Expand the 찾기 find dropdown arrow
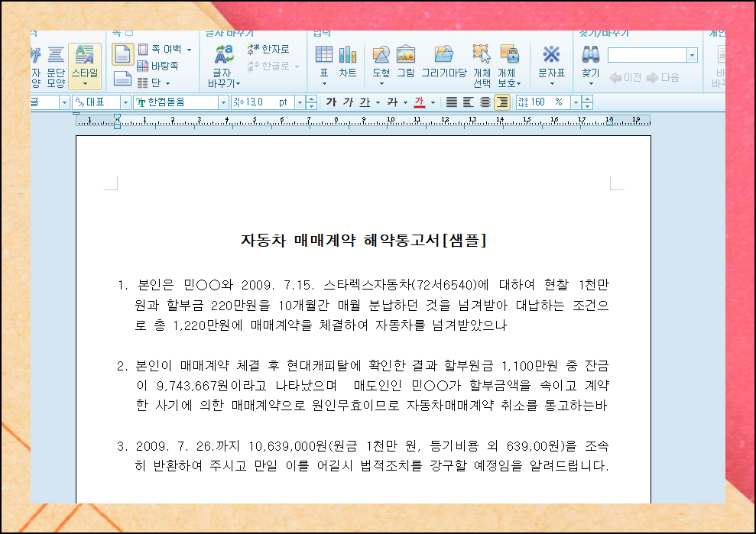 click(591, 84)
